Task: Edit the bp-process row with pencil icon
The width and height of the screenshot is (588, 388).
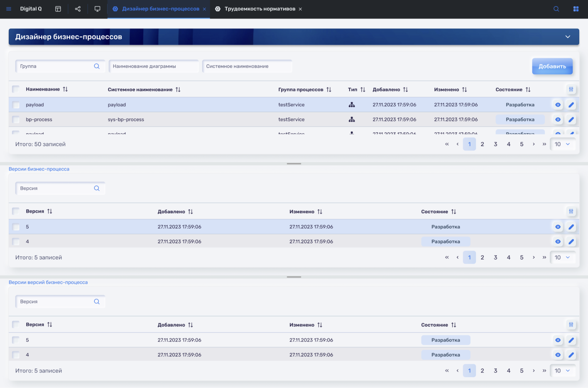Action: [x=571, y=120]
